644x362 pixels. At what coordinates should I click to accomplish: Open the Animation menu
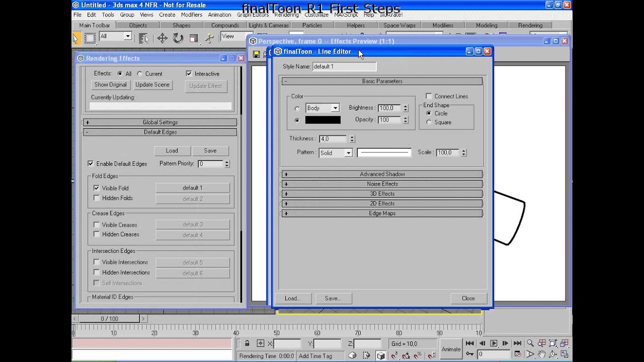click(x=220, y=15)
